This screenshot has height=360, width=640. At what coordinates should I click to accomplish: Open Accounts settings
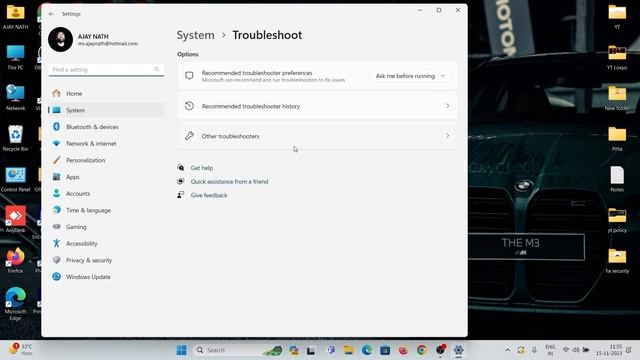106,193
